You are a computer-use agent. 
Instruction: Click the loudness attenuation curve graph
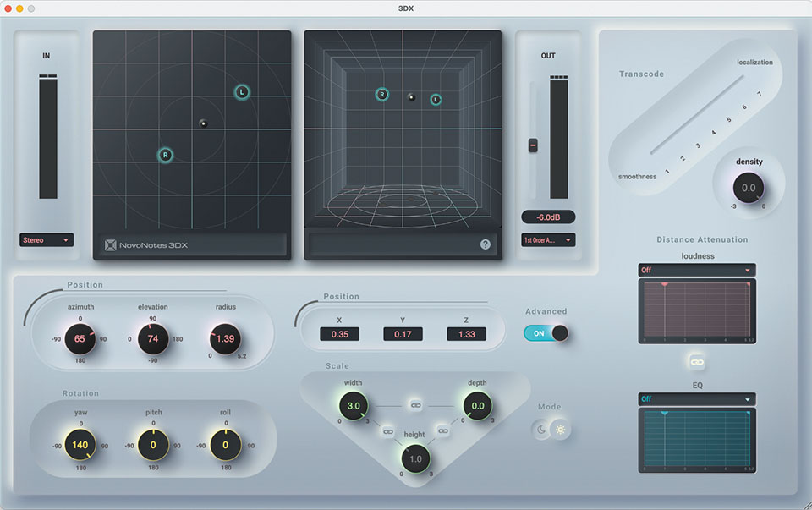click(697, 311)
